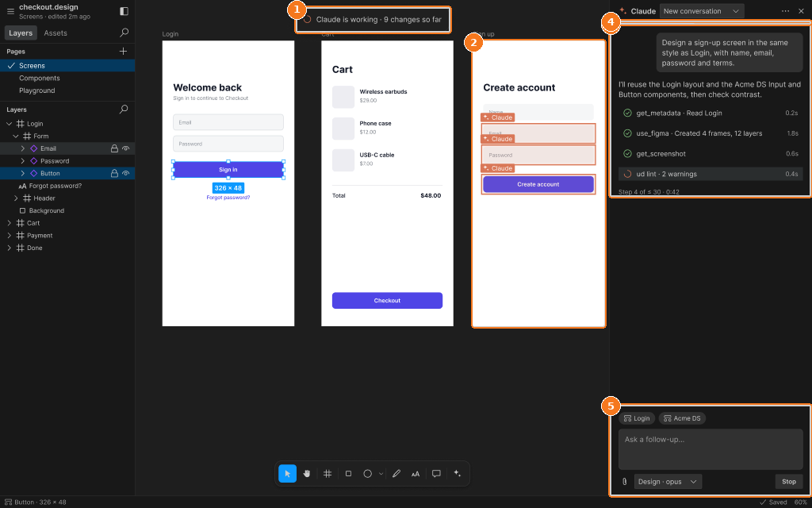Open the Components page
The height and width of the screenshot is (508, 812).
tap(67, 79)
